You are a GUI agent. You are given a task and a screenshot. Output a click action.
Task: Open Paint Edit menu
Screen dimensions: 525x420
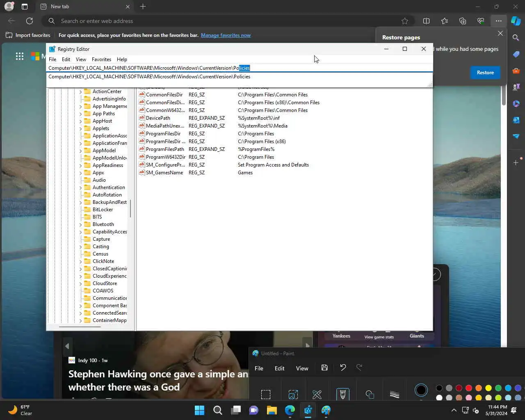(279, 368)
